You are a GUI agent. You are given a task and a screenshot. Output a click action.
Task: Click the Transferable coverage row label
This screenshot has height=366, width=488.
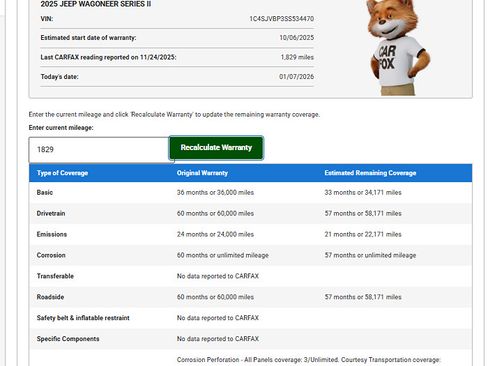click(55, 276)
